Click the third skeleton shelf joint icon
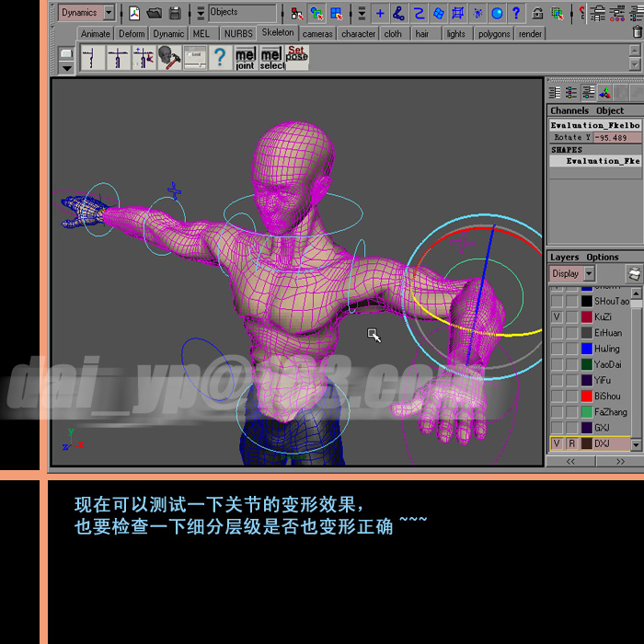The image size is (644, 644). coord(144,57)
